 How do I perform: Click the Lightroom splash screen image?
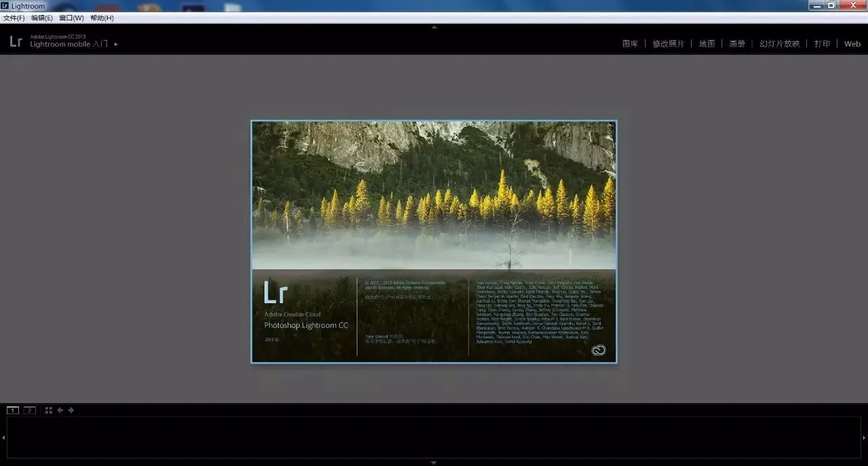[434, 241]
